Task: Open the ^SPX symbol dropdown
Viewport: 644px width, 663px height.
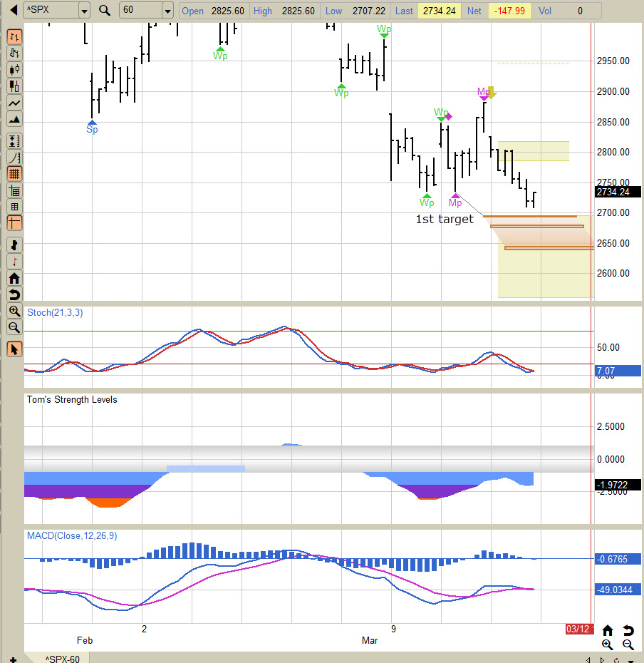Action: (x=84, y=11)
